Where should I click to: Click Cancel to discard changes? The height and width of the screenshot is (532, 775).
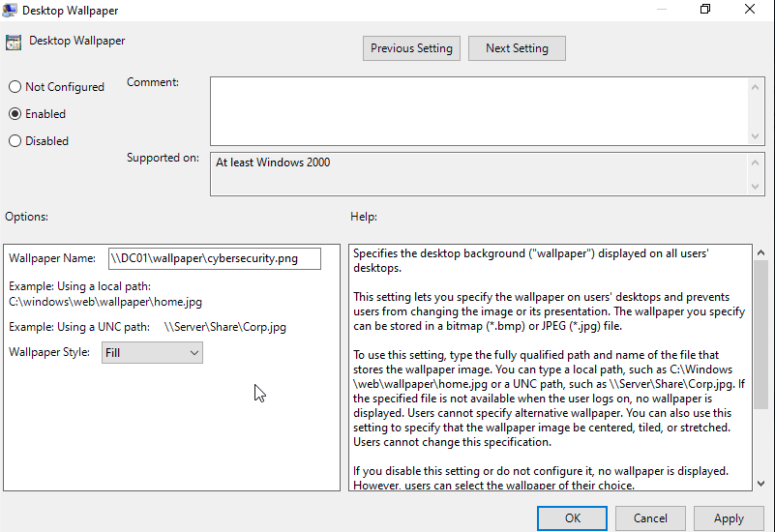coord(650,518)
